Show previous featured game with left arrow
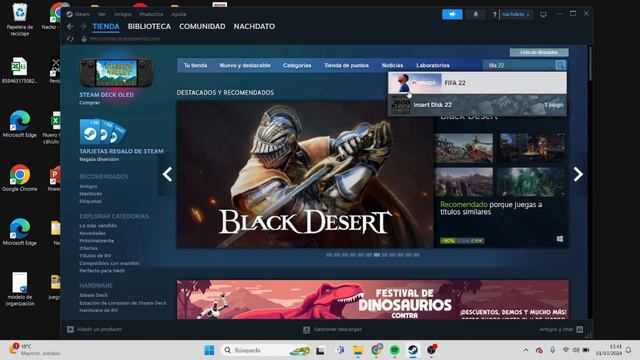 click(167, 174)
